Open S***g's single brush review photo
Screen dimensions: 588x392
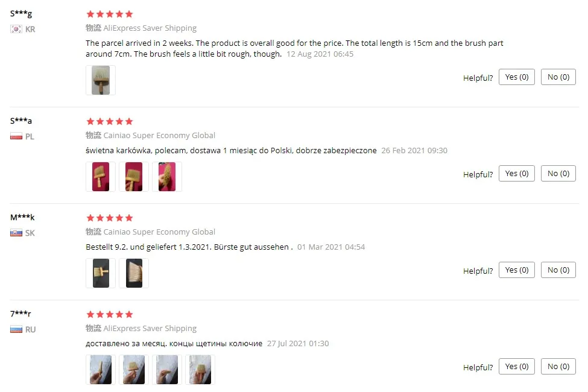(x=101, y=80)
